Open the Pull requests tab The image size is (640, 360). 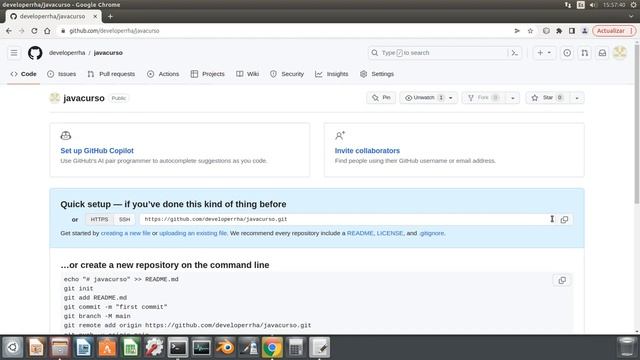[111, 74]
